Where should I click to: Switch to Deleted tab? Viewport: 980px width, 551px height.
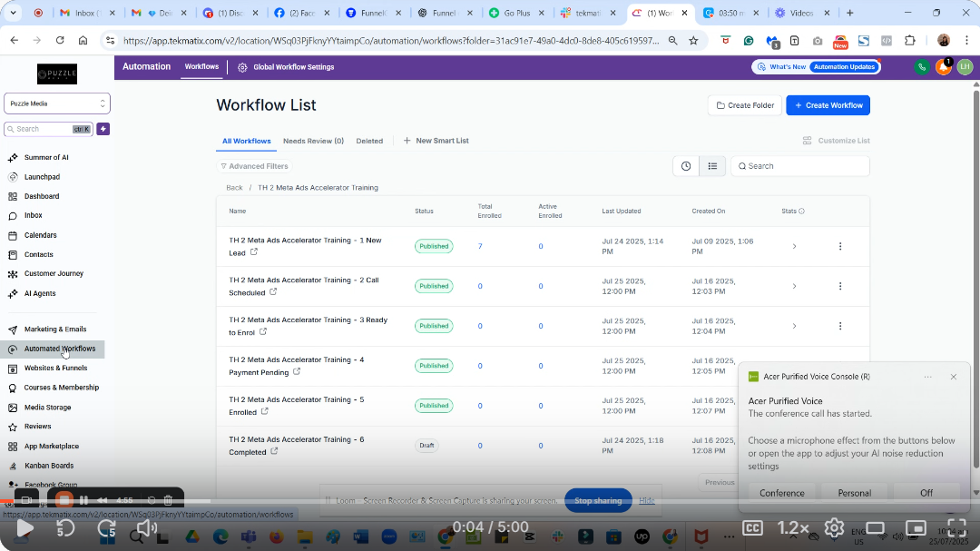pyautogui.click(x=369, y=142)
